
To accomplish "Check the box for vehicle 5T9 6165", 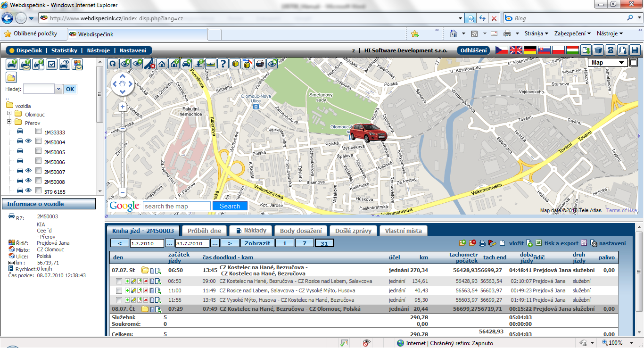I will [x=38, y=191].
